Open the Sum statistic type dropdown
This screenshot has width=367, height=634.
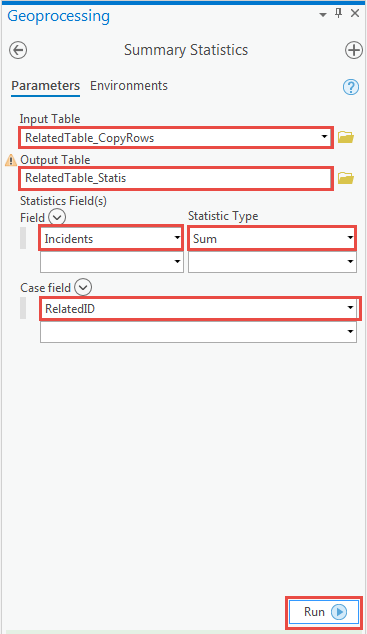pos(272,239)
